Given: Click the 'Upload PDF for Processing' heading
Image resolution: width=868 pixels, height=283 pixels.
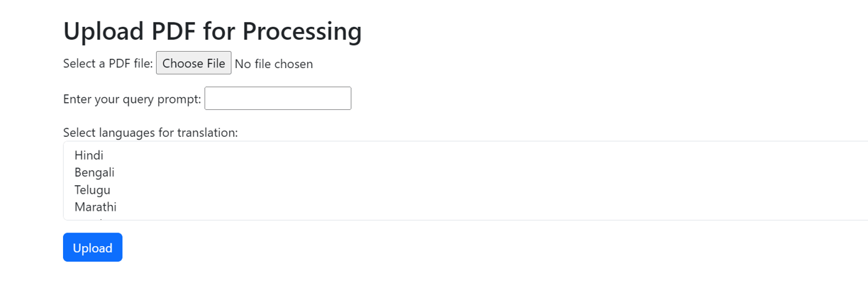Looking at the screenshot, I should [x=213, y=31].
